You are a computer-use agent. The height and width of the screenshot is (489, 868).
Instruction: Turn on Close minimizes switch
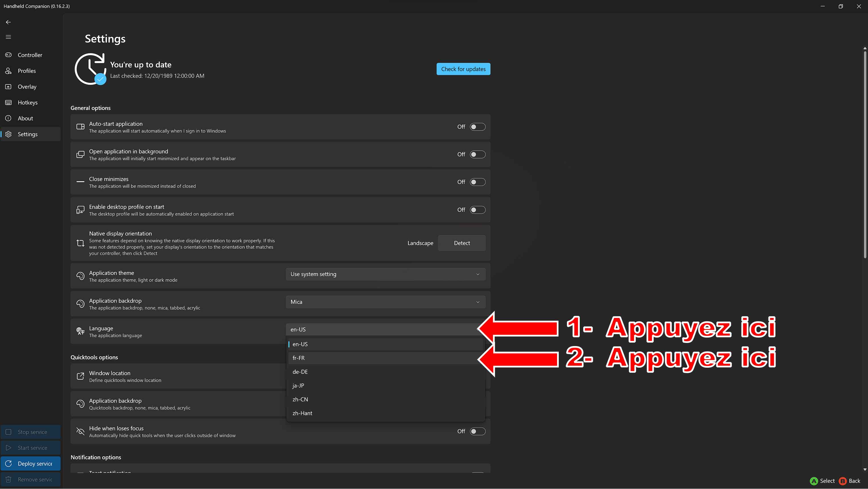[x=477, y=182]
